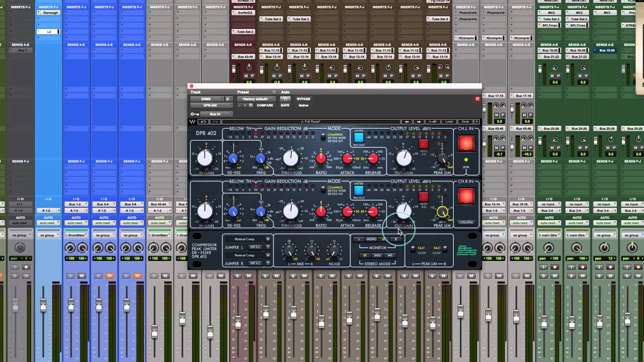Open the Dorrough insert on mixer
The width and height of the screenshot is (644, 362).
tap(49, 13)
